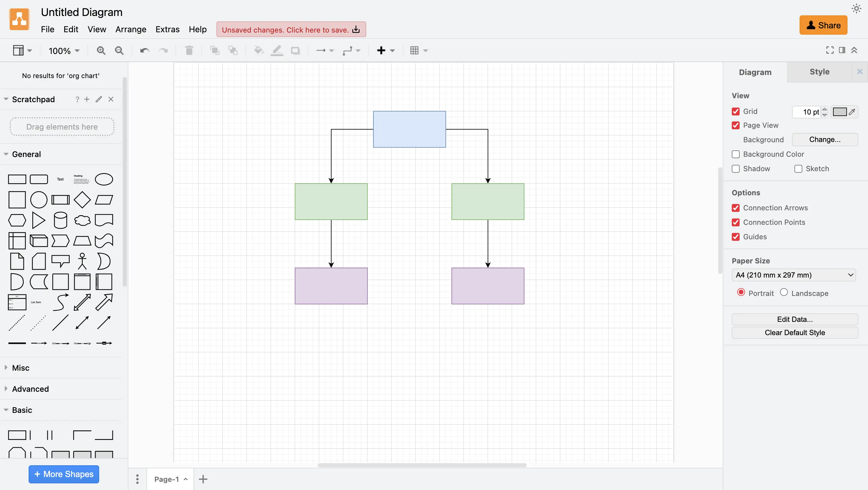Image resolution: width=868 pixels, height=490 pixels.
Task: Select the hexagon shape in General
Action: click(x=17, y=220)
